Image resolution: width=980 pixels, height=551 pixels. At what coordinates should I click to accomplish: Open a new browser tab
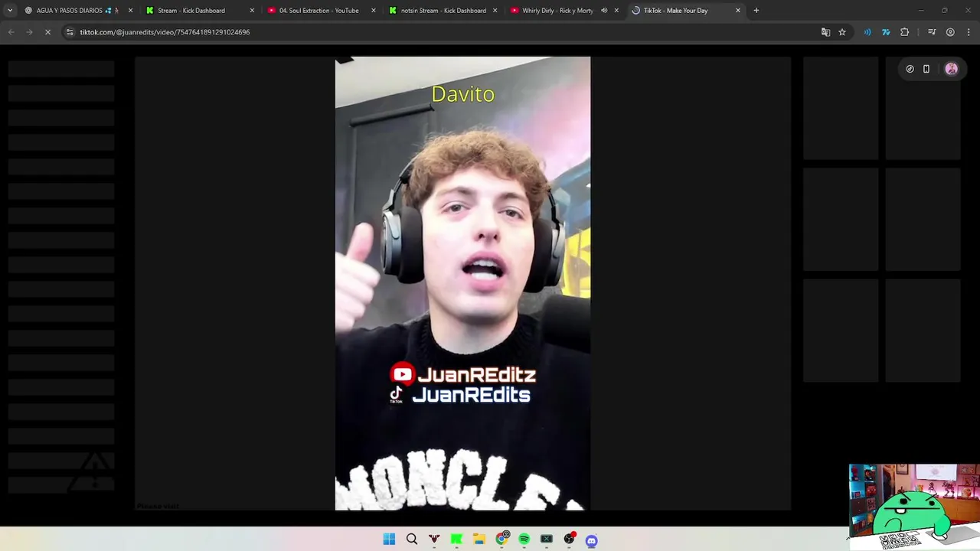756,11
